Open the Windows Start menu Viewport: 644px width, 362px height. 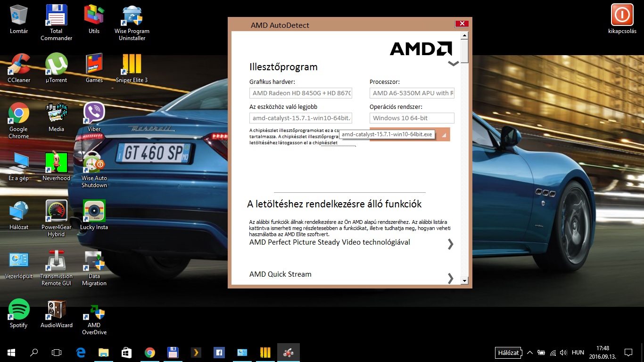tap(11, 352)
